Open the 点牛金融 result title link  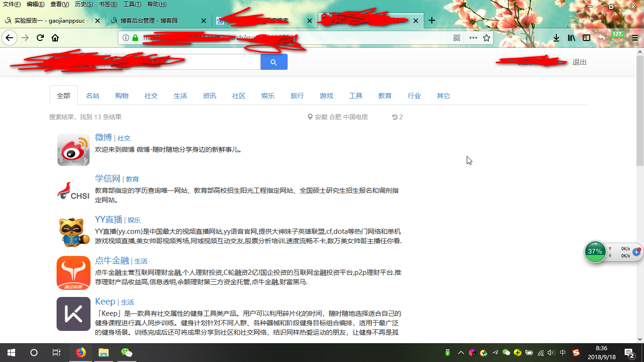pyautogui.click(x=112, y=260)
